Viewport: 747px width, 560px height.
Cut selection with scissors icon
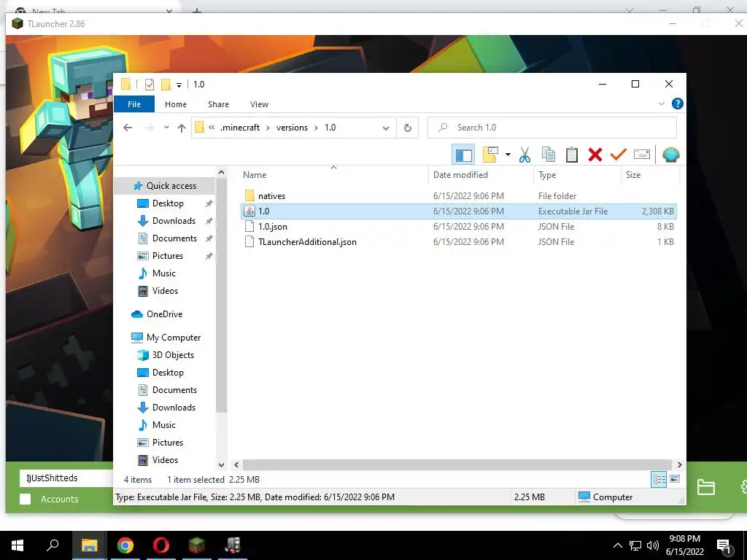(x=525, y=155)
